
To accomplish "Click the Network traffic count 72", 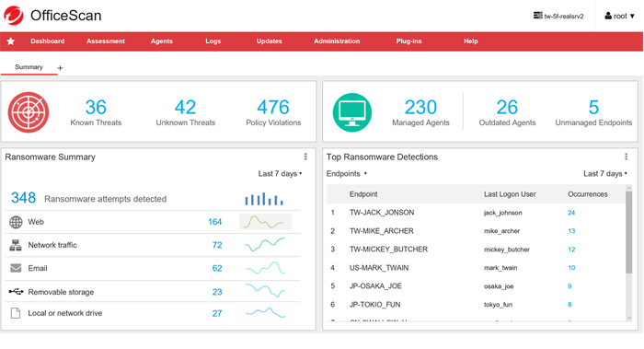I will pyautogui.click(x=217, y=245).
